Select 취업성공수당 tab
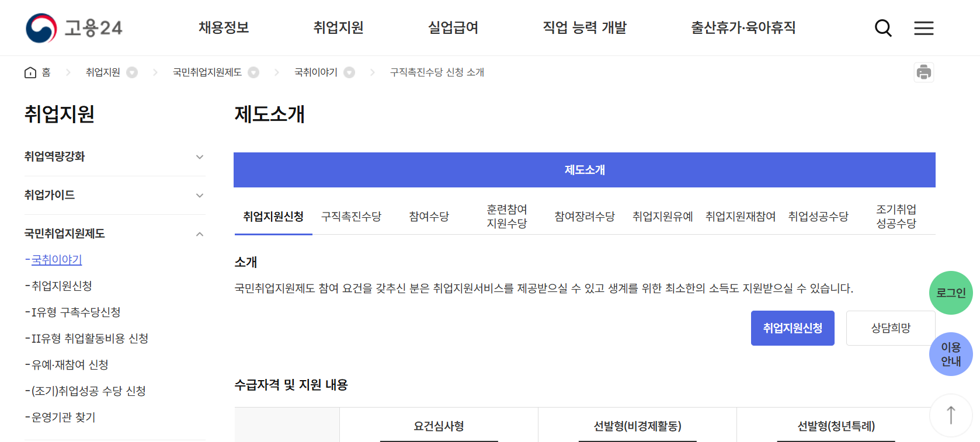Image resolution: width=980 pixels, height=442 pixels. (818, 217)
